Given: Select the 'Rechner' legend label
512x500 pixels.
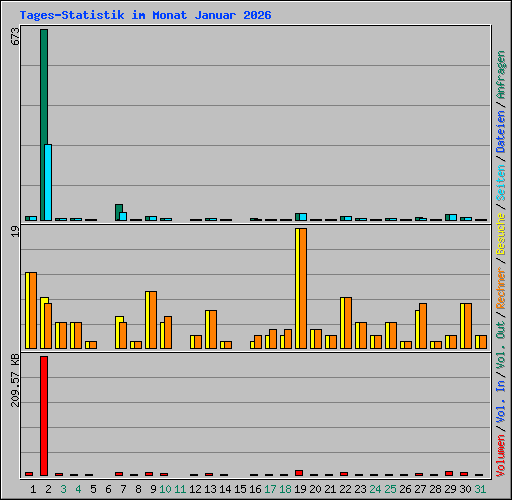Looking at the screenshot, I should pyautogui.click(x=501, y=288).
